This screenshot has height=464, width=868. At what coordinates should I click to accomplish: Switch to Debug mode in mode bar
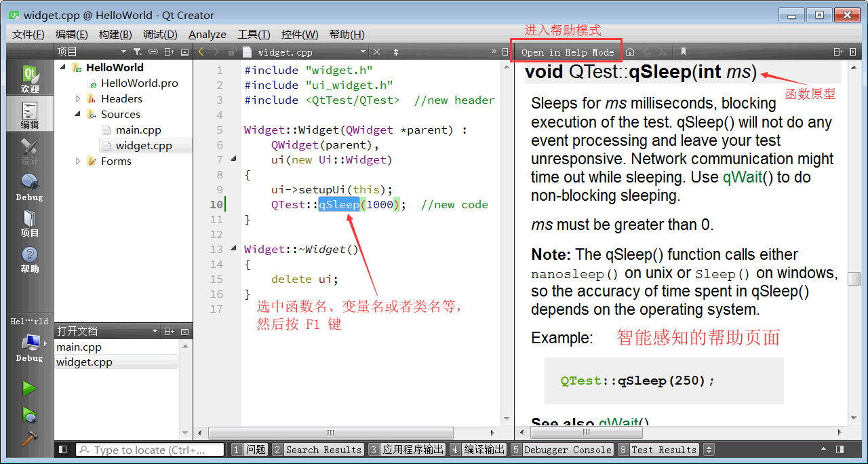30,187
